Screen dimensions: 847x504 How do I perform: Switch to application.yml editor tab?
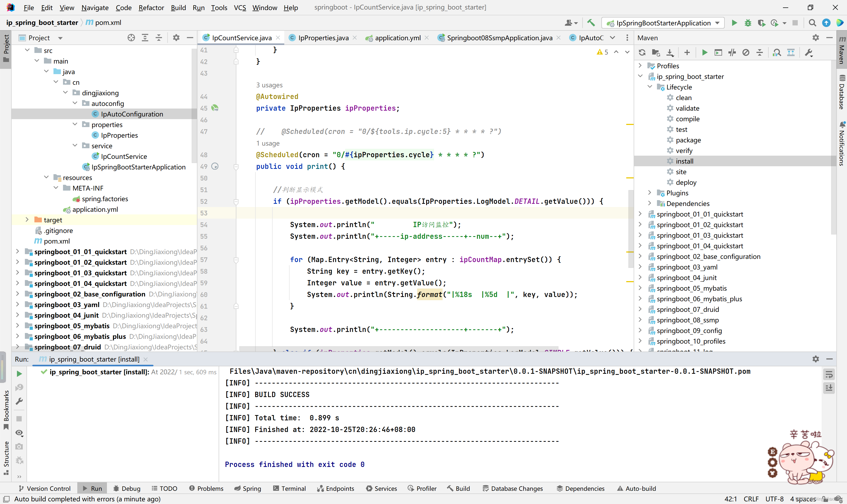pos(397,38)
